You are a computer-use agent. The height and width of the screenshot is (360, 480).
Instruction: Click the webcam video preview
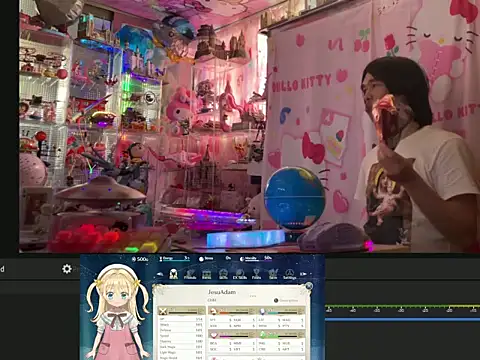pyautogui.click(x=249, y=126)
